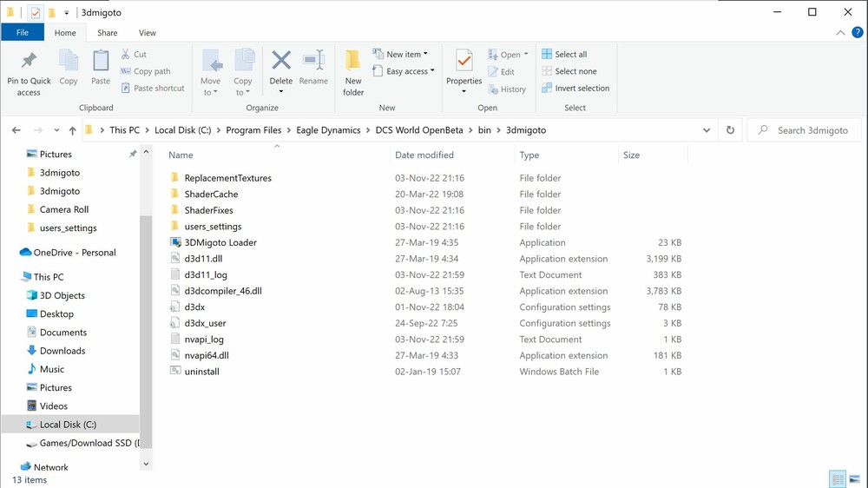Switch to Large icons view in status bar
The width and height of the screenshot is (868, 488).
pyautogui.click(x=855, y=479)
